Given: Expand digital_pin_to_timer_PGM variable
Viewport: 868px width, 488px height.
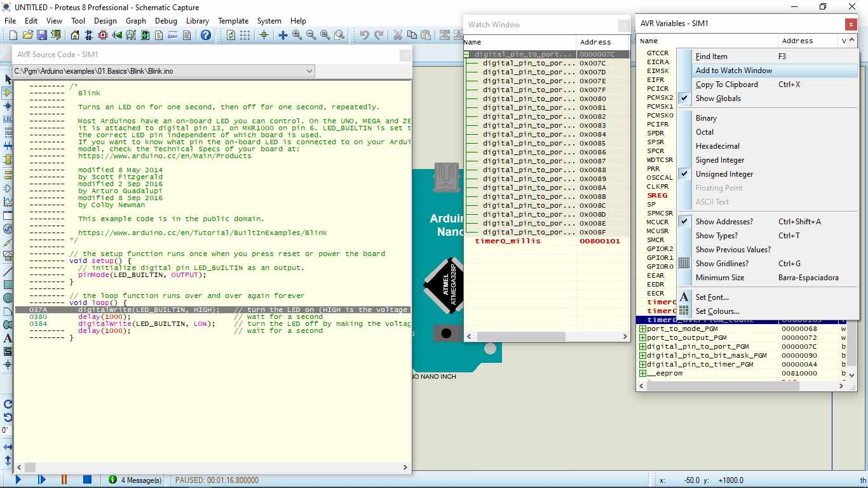Looking at the screenshot, I should point(642,365).
